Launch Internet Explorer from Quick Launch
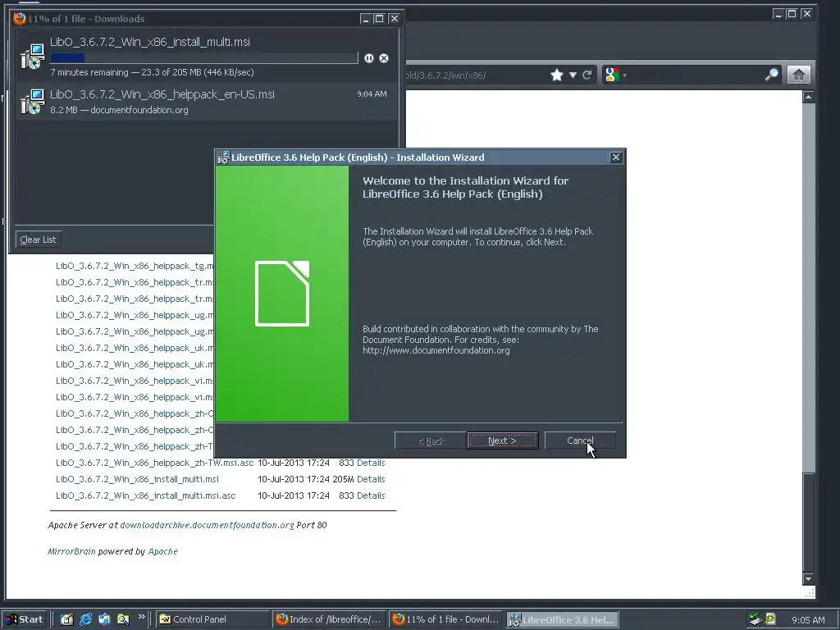Screen dimensions: 840x630 [x=85, y=619]
